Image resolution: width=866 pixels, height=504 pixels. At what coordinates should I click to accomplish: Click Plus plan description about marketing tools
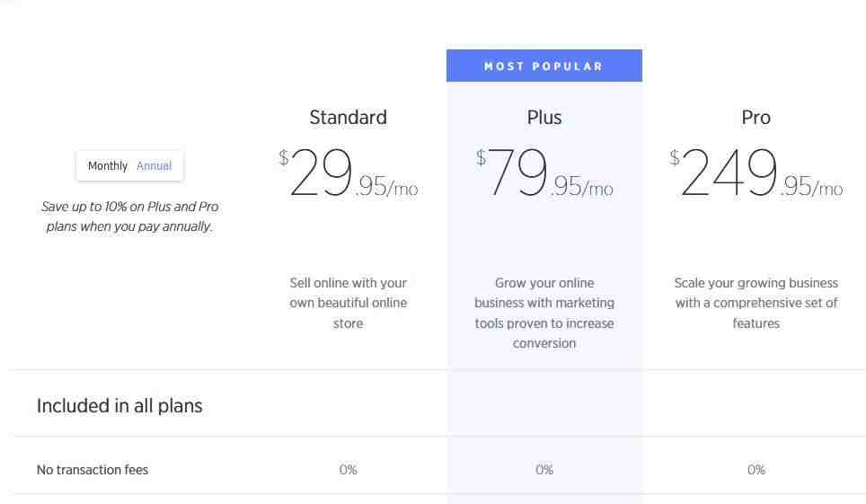(544, 313)
